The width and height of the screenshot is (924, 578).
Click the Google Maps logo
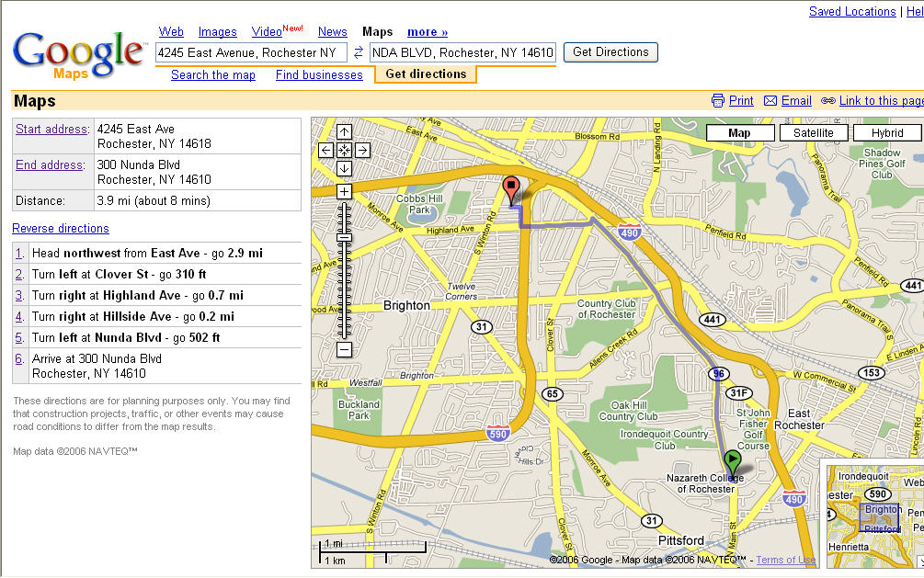(78, 54)
